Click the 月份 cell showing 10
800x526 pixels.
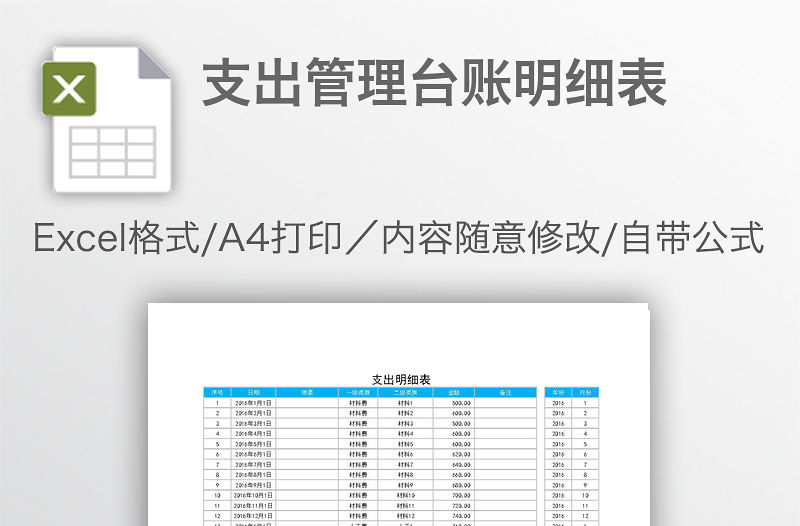pos(585,495)
